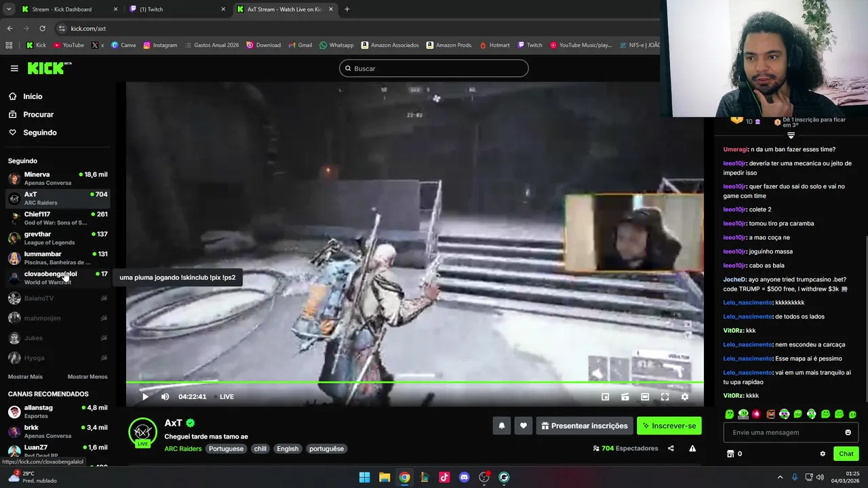Open chat settings gear

tap(823, 454)
